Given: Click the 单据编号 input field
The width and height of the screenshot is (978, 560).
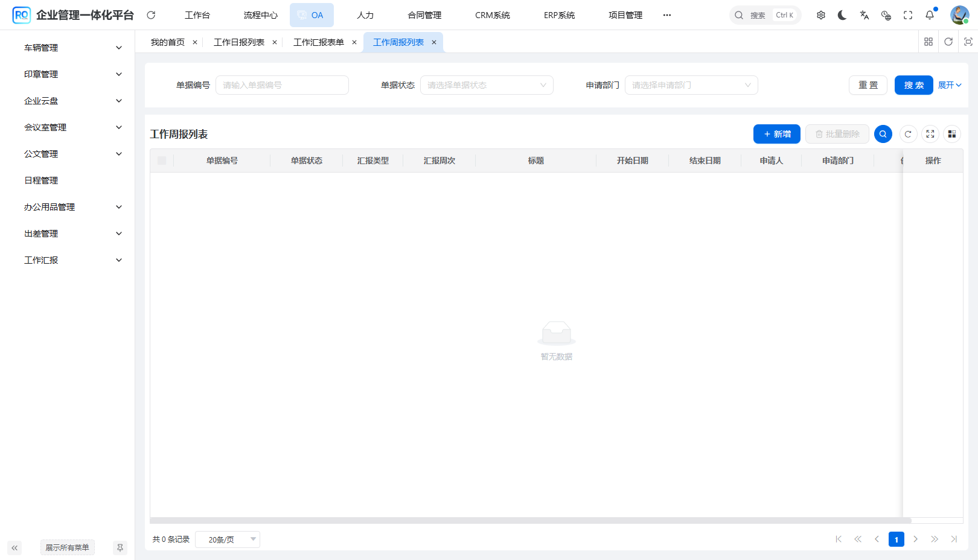Looking at the screenshot, I should pos(281,85).
